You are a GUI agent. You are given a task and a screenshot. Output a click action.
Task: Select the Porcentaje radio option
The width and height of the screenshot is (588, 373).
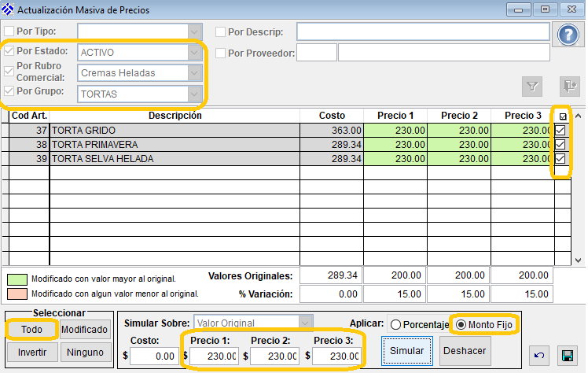click(396, 324)
